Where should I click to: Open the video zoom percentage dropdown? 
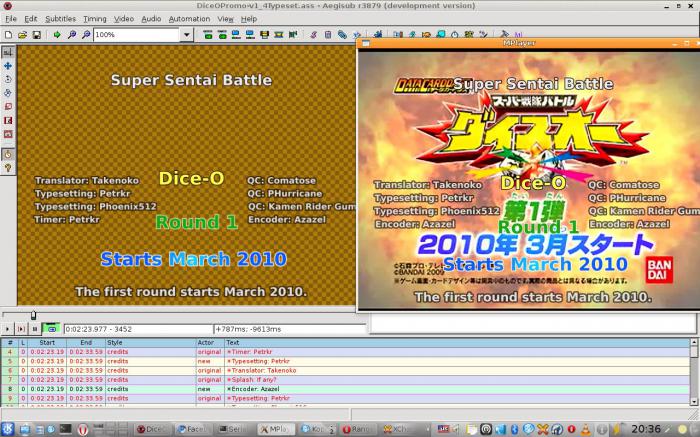coord(187,34)
